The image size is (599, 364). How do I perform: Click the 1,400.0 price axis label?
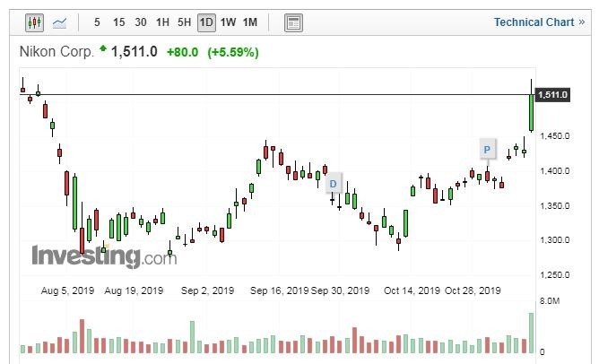[x=555, y=170]
